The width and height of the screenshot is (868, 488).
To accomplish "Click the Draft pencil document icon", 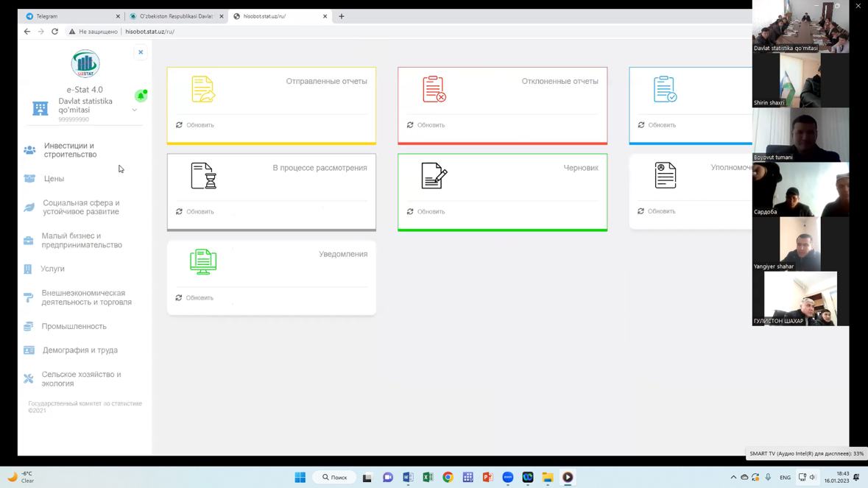I will point(434,176).
